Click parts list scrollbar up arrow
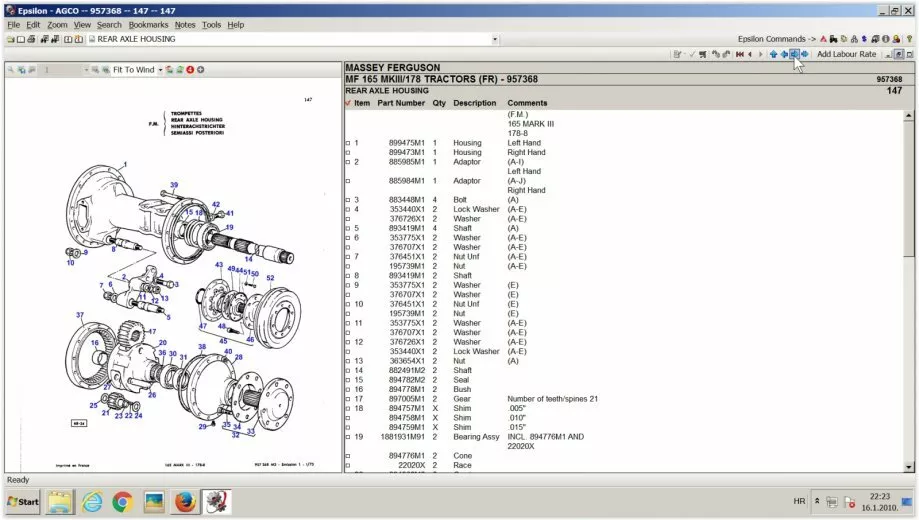Viewport: 919px width, 520px height. pos(909,115)
